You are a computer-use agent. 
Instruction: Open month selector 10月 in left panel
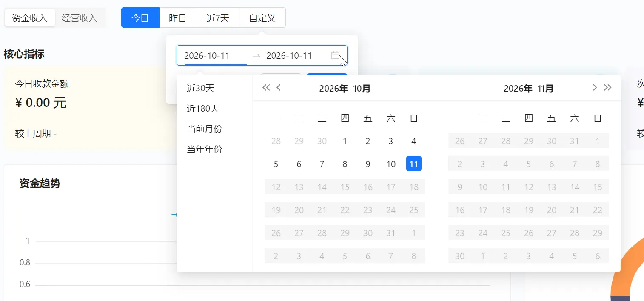pos(362,89)
